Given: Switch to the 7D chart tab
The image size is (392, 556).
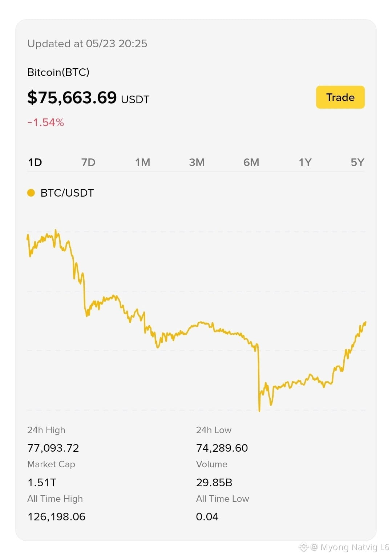Looking at the screenshot, I should click(x=88, y=162).
